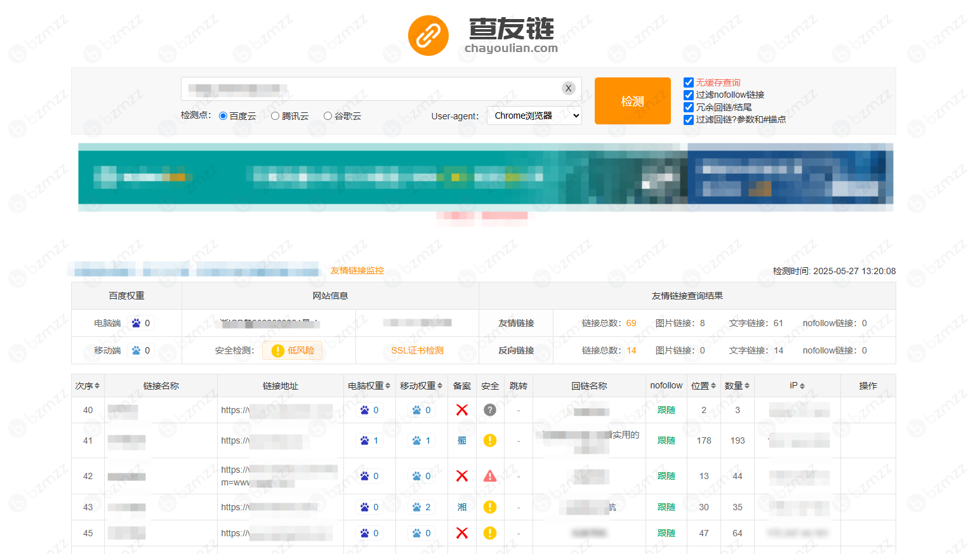Click the 电脑端 Baidu paw weight icon
The image size is (980, 554).
(x=136, y=323)
